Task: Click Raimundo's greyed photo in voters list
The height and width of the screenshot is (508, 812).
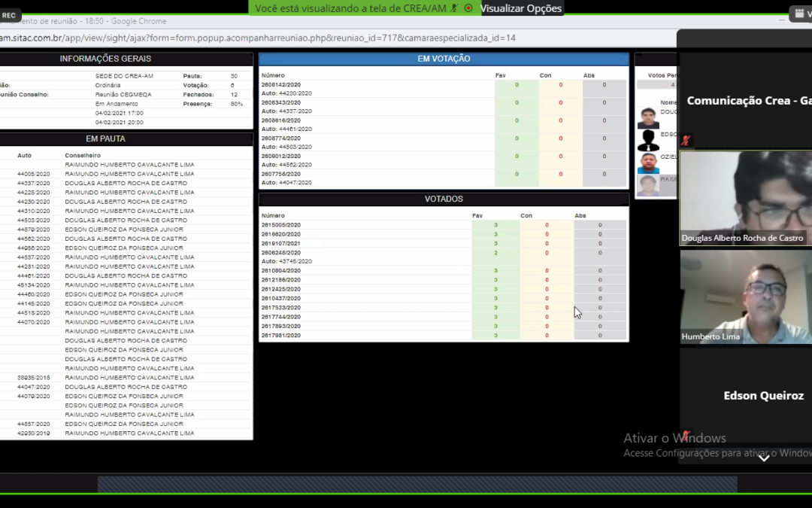Action: point(648,186)
